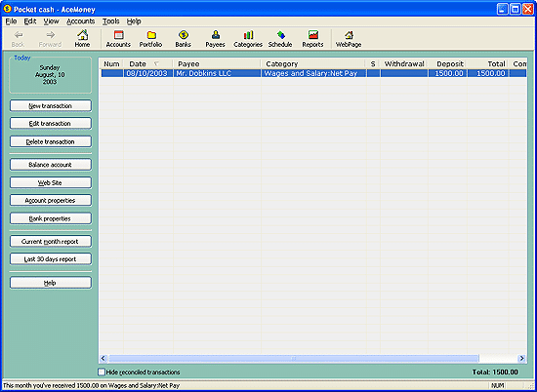Go to Home via toolbar icon
The width and height of the screenshot is (537, 392).
[83, 35]
